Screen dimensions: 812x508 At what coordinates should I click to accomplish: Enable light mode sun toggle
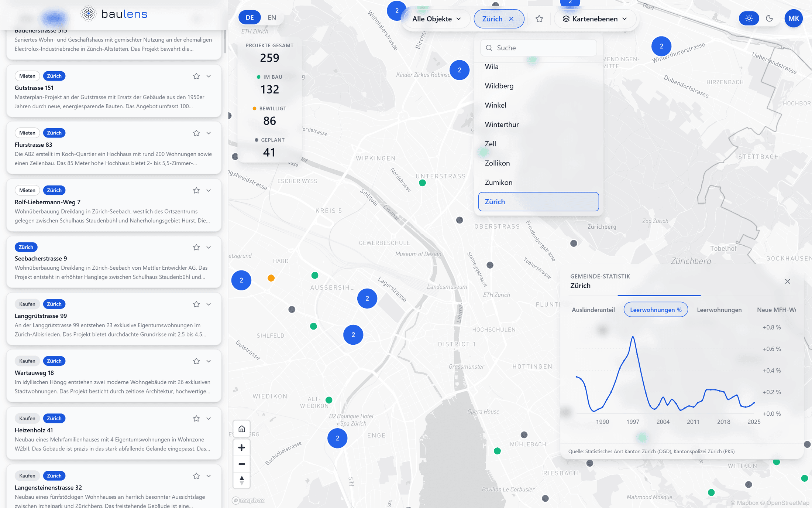[x=749, y=18]
